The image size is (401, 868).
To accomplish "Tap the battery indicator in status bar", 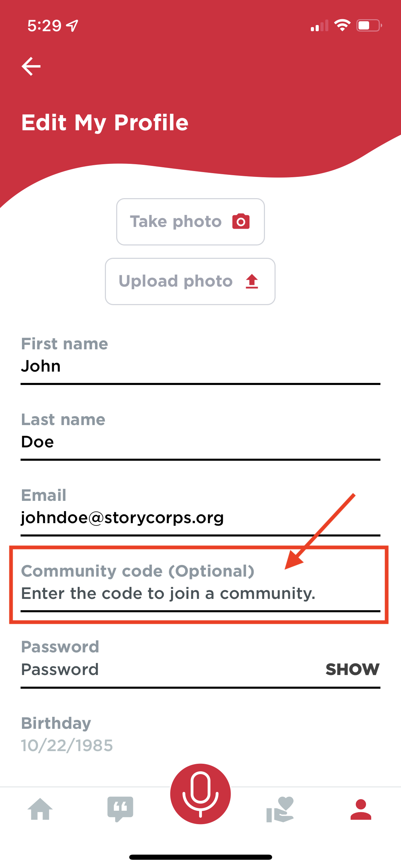I will (x=369, y=25).
